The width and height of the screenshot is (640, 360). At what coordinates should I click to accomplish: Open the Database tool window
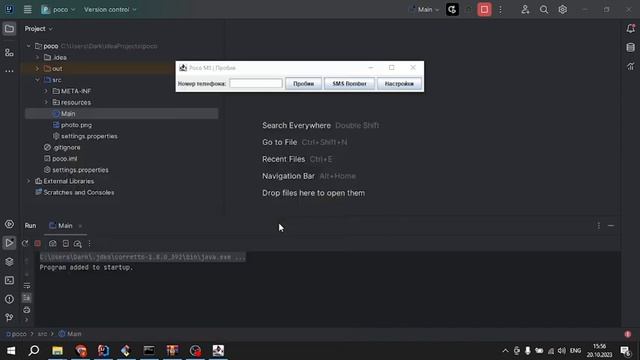[631, 47]
